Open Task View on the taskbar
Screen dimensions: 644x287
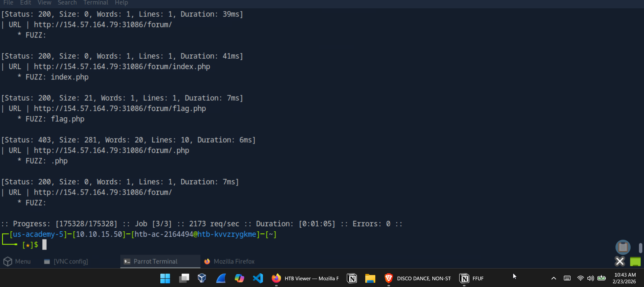click(x=184, y=278)
